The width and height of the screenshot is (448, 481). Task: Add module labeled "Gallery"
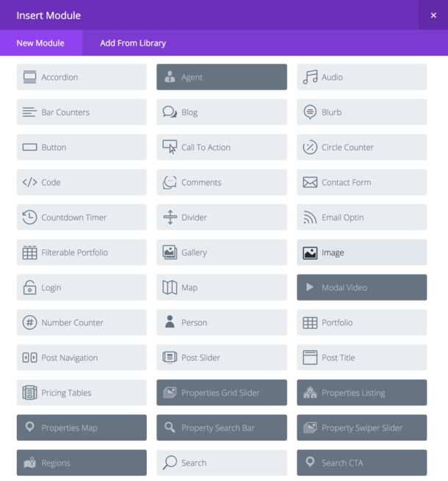222,252
